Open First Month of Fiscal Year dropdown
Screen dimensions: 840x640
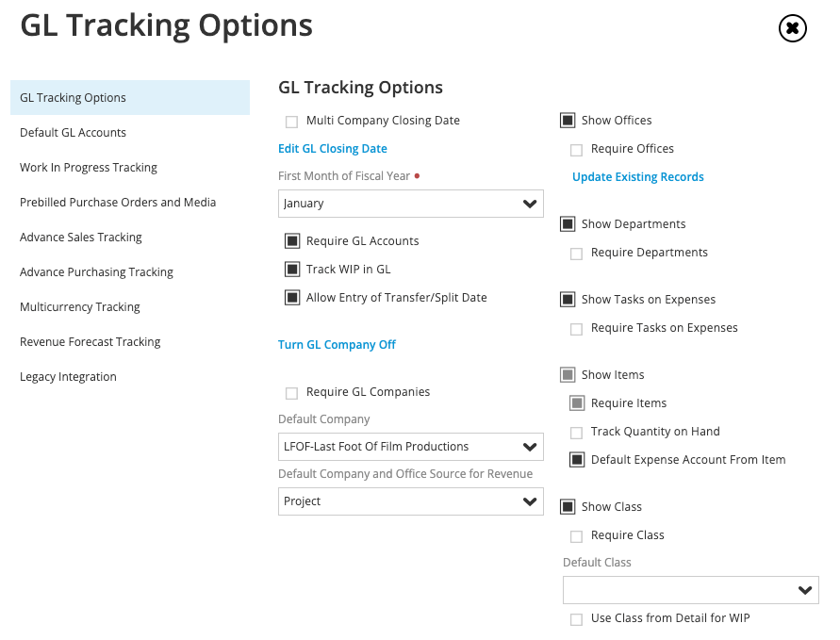(410, 204)
